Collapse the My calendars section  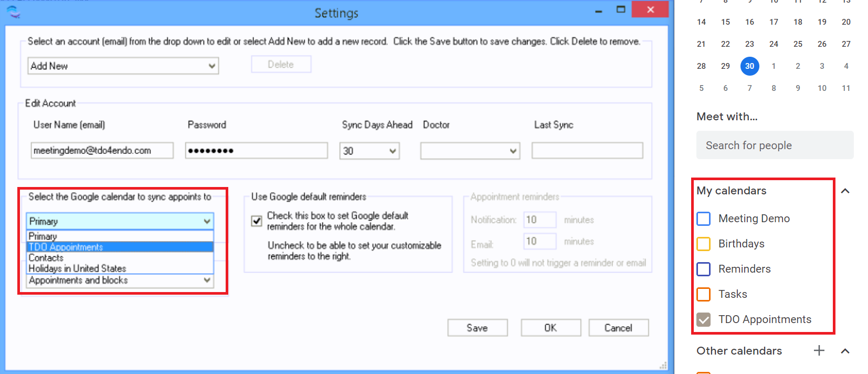[845, 191]
